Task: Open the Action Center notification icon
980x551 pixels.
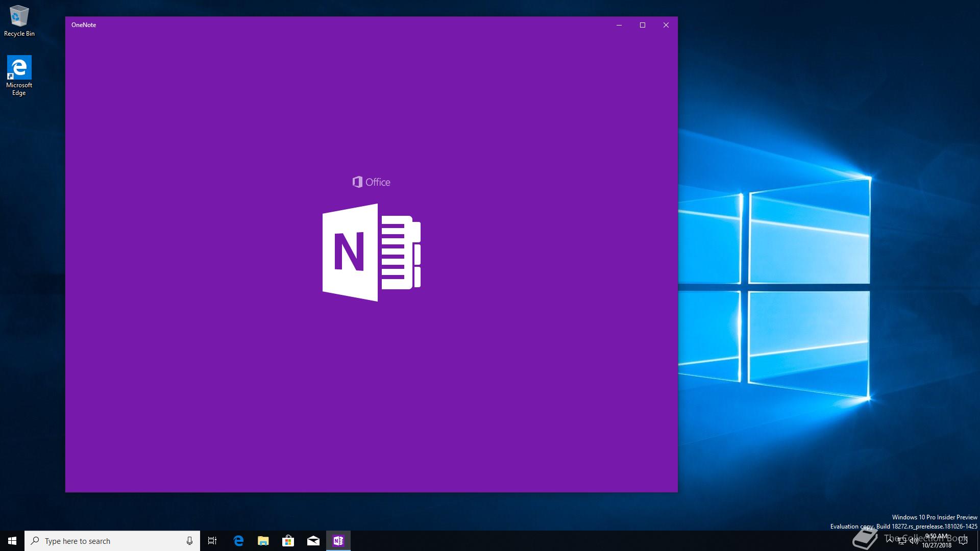Action: click(x=963, y=541)
